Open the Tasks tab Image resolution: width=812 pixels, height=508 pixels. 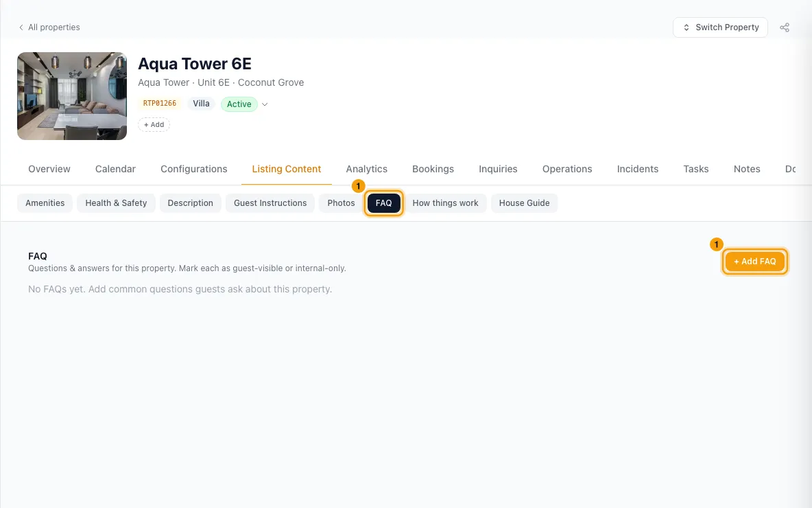696,169
